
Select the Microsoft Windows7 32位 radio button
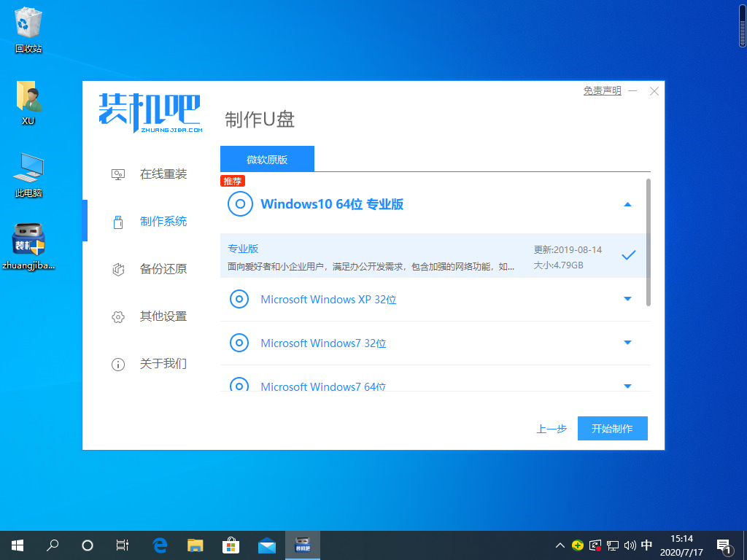[x=240, y=343]
